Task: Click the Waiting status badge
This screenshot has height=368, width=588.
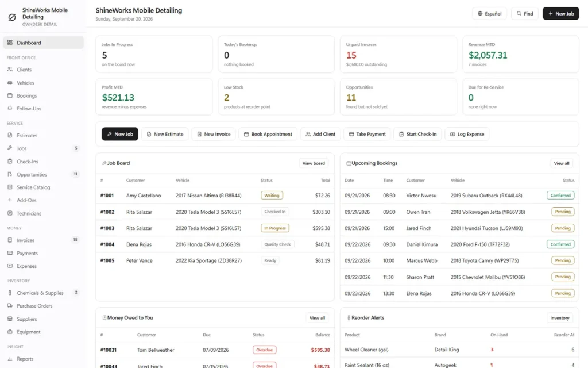Action: [x=272, y=195]
